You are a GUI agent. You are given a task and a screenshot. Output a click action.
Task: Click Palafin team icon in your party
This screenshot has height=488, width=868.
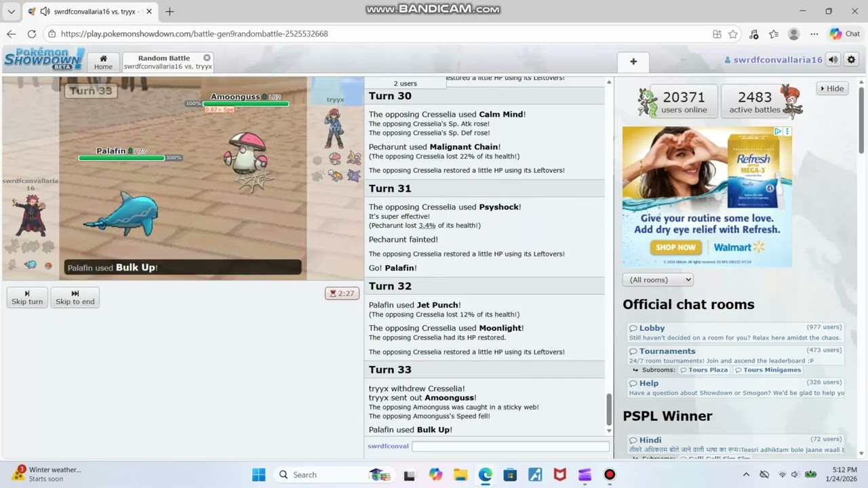pyautogui.click(x=31, y=264)
